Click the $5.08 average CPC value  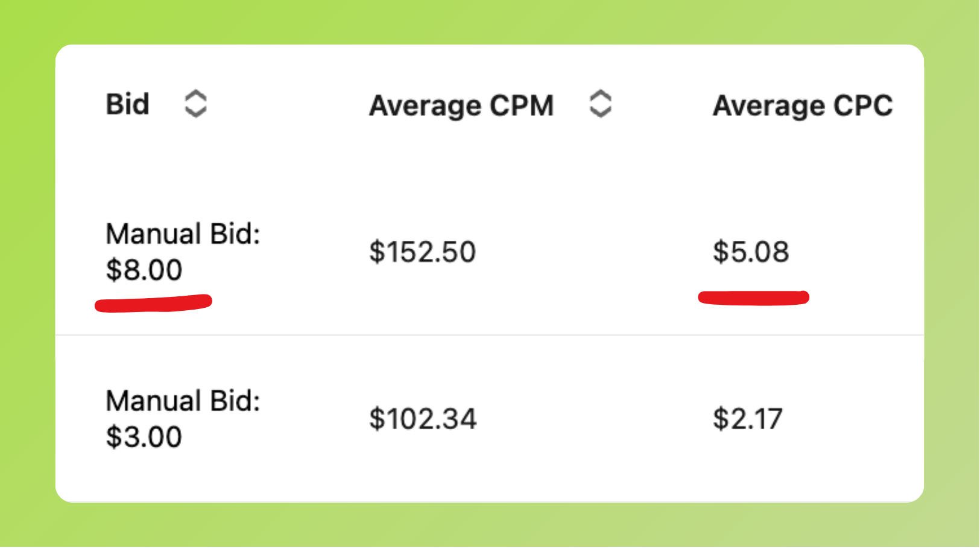[750, 252]
